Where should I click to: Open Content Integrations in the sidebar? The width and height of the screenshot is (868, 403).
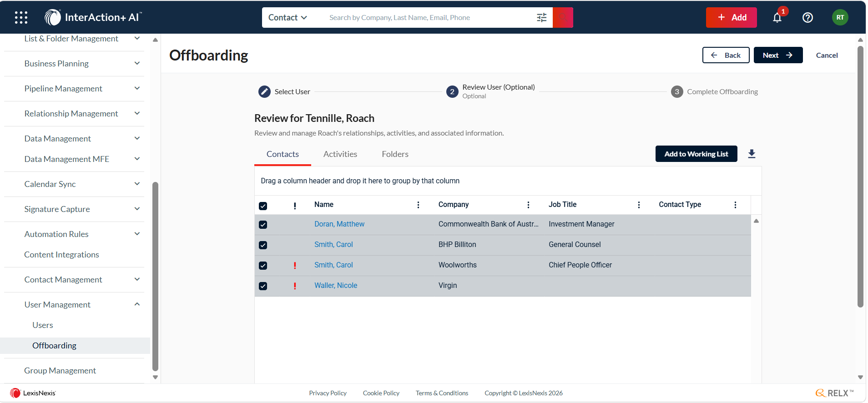61,255
